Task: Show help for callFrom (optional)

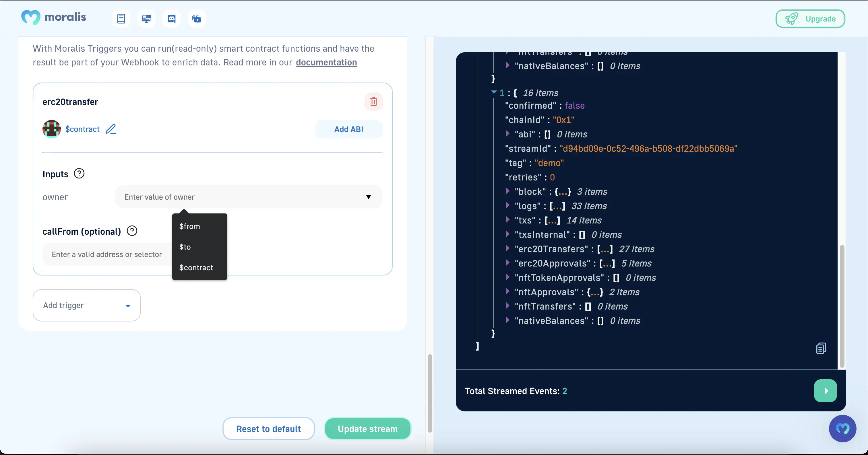Action: point(132,231)
